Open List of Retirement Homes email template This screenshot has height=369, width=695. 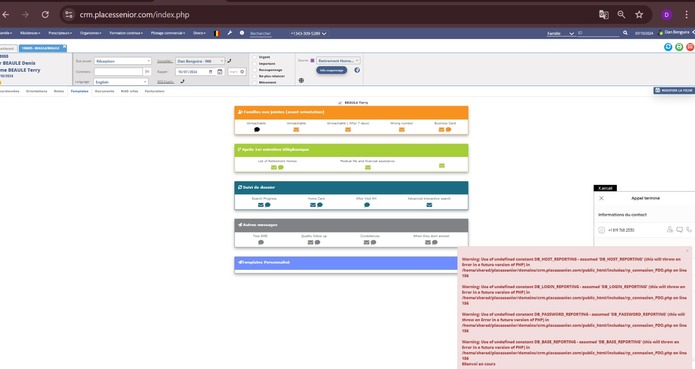tap(273, 167)
